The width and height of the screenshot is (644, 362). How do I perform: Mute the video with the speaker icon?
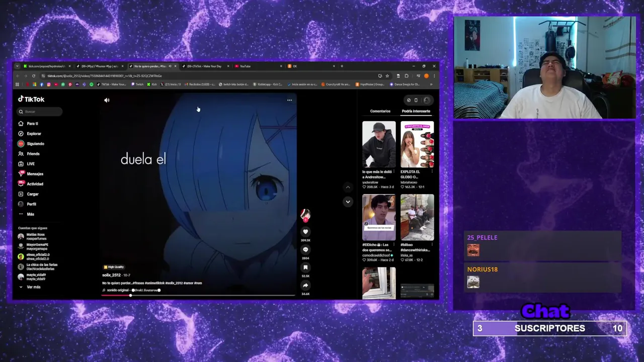point(107,100)
